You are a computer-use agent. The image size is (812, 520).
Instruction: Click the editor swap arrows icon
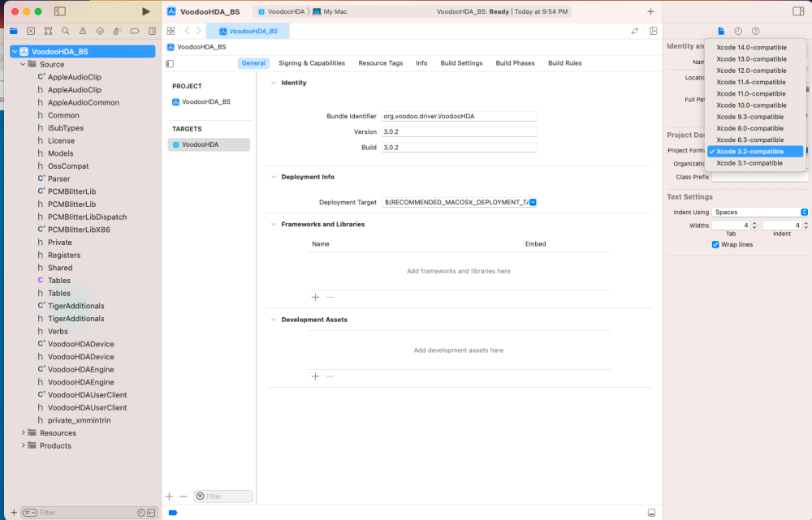point(635,31)
